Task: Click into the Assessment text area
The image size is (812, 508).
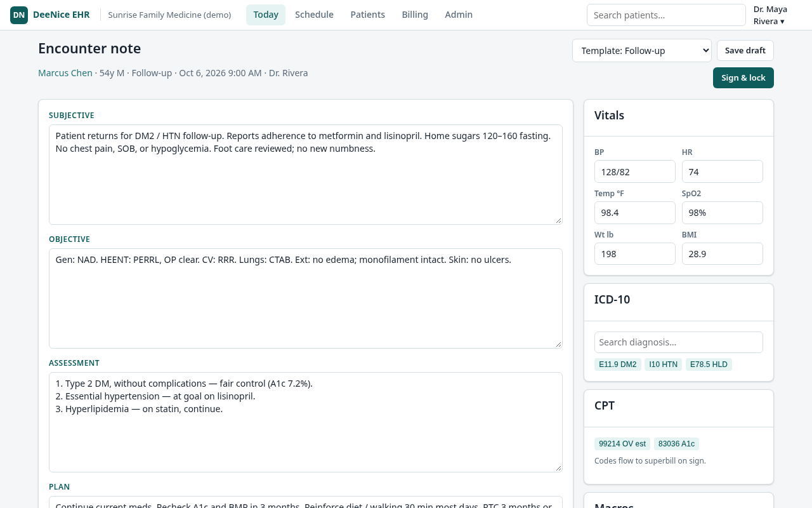Action: (306, 422)
